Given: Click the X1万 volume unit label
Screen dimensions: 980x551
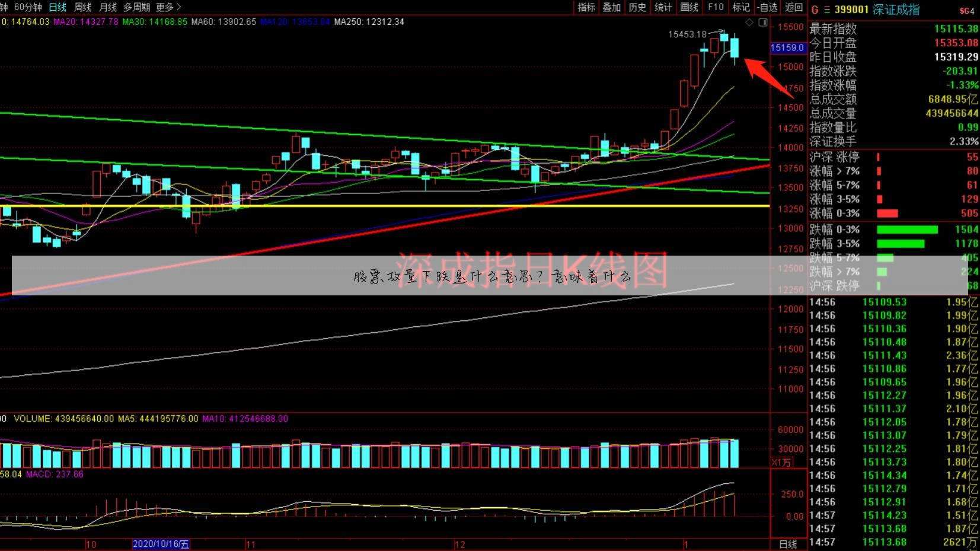Looking at the screenshot, I should tap(781, 463).
